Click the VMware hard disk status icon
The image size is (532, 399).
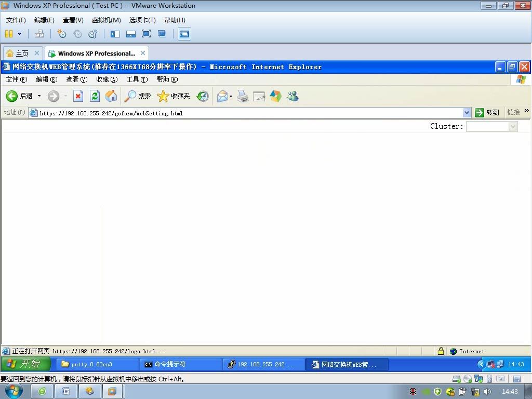click(x=457, y=379)
